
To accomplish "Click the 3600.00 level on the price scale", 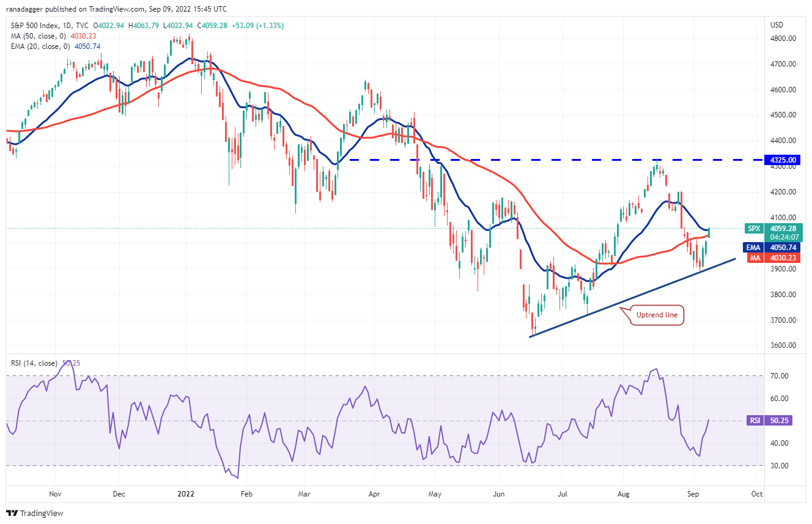I will (783, 345).
